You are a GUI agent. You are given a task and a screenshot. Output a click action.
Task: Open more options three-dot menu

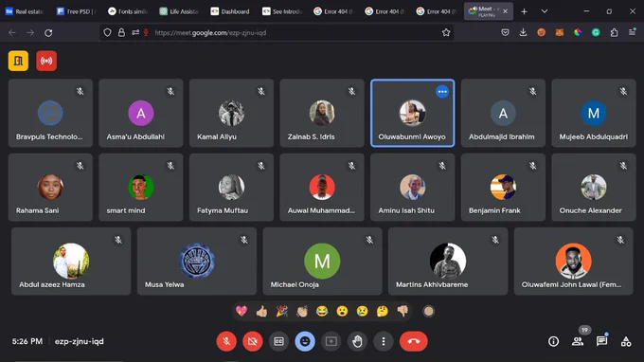pyautogui.click(x=384, y=341)
